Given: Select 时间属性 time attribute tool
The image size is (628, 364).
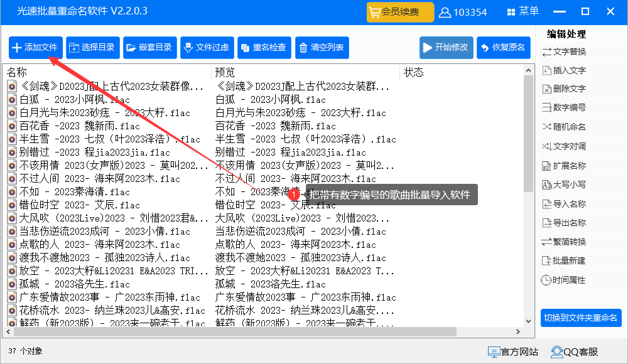Looking at the screenshot, I should pyautogui.click(x=564, y=281).
